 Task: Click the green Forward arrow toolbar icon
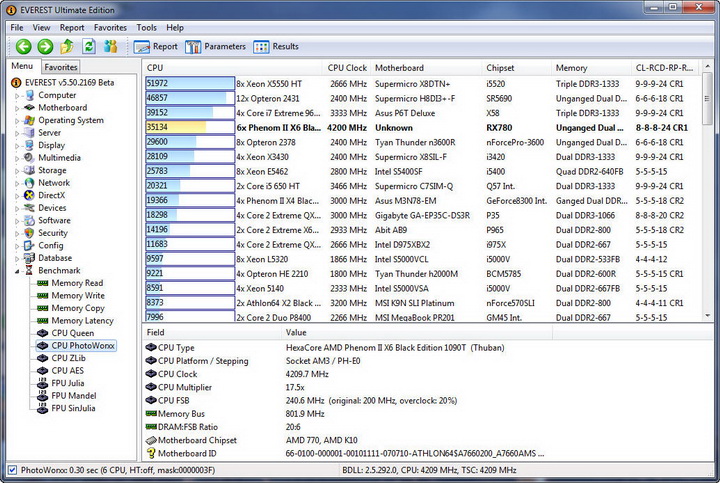(x=45, y=46)
